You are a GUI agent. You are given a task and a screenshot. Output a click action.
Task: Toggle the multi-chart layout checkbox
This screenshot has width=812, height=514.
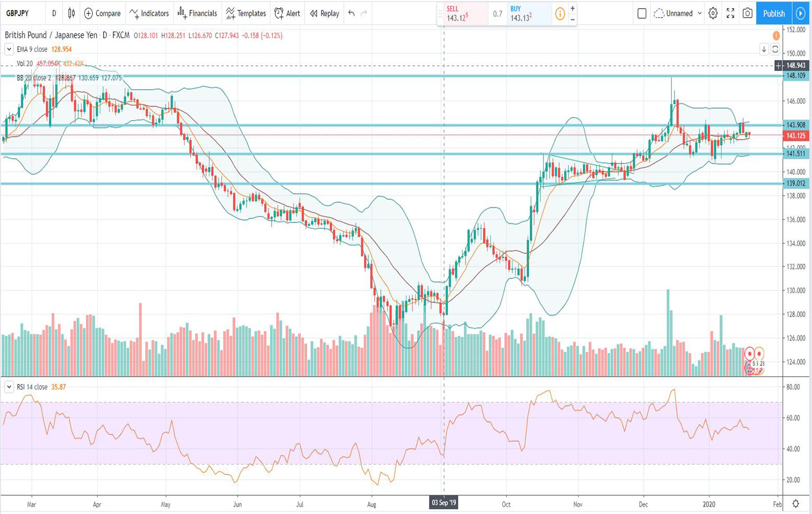click(642, 14)
